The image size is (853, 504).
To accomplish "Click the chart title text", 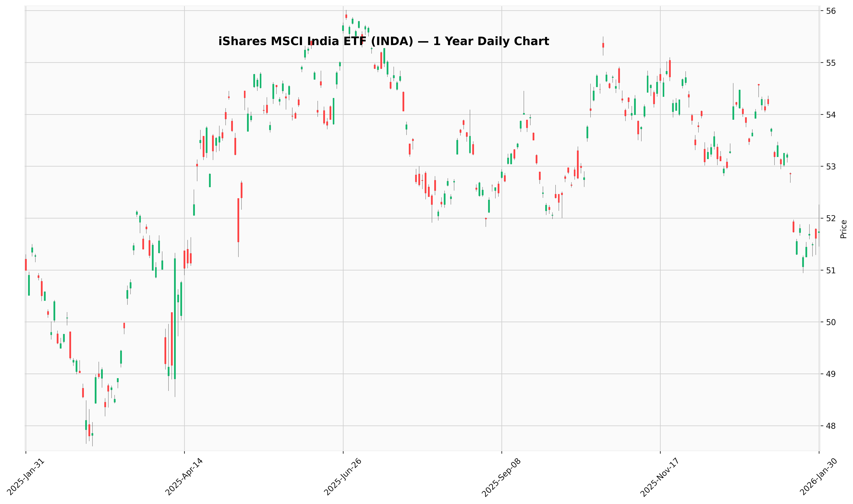I will [384, 41].
